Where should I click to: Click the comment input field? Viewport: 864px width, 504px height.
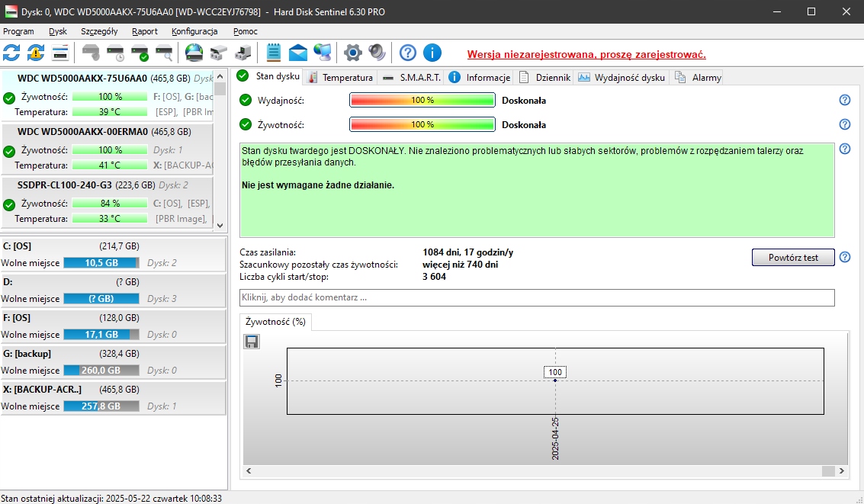point(537,297)
